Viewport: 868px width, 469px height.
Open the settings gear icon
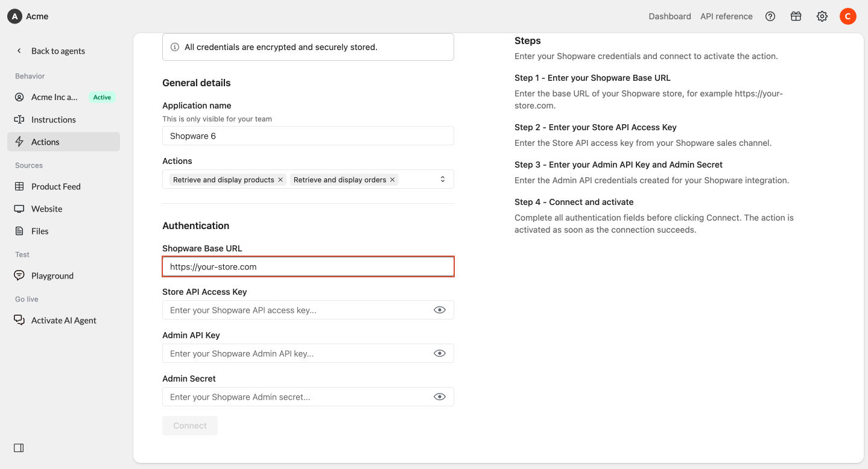tap(822, 16)
